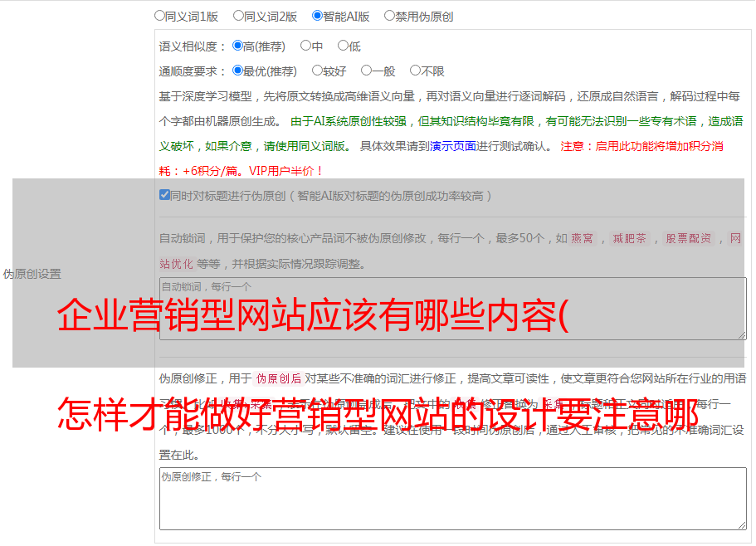
Task: Set 通顺度要求 to 较好
Action: point(317,71)
